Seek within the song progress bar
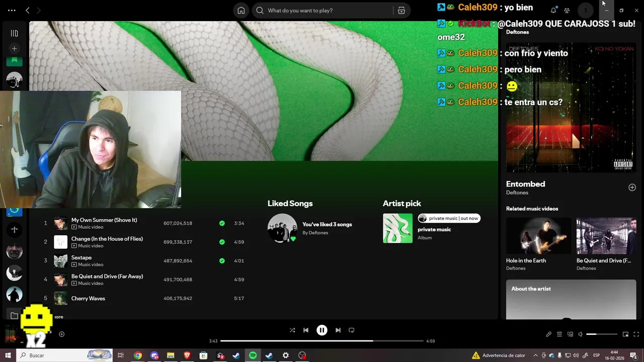The width and height of the screenshot is (644, 362). tap(322, 341)
